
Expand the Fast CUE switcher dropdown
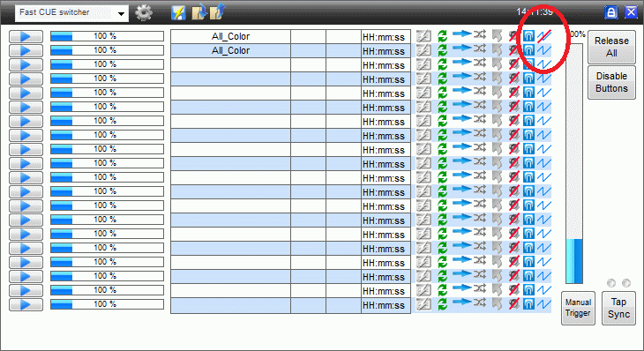(121, 13)
